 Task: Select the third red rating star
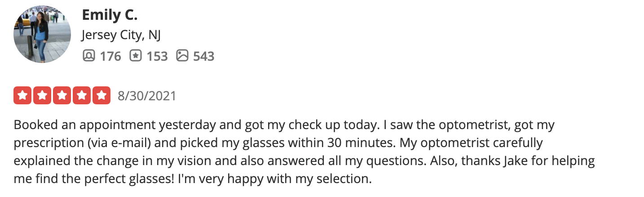tap(62, 95)
